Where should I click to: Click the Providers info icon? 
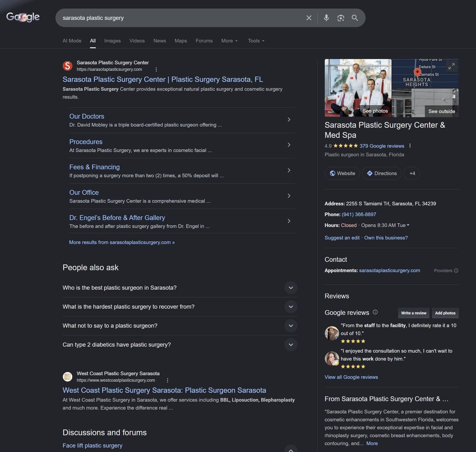point(456,271)
